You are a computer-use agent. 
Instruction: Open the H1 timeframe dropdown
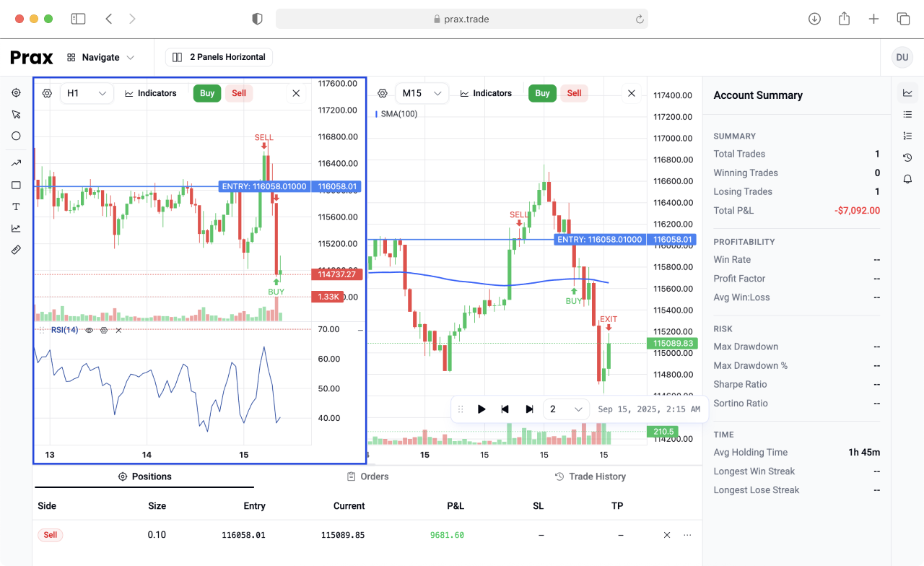[87, 93]
